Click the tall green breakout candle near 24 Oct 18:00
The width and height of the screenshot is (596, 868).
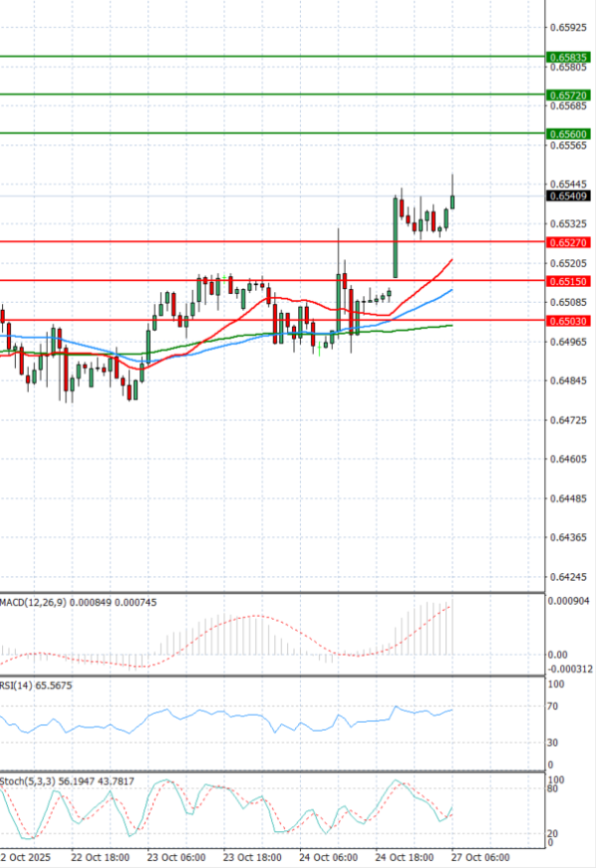coord(395,236)
